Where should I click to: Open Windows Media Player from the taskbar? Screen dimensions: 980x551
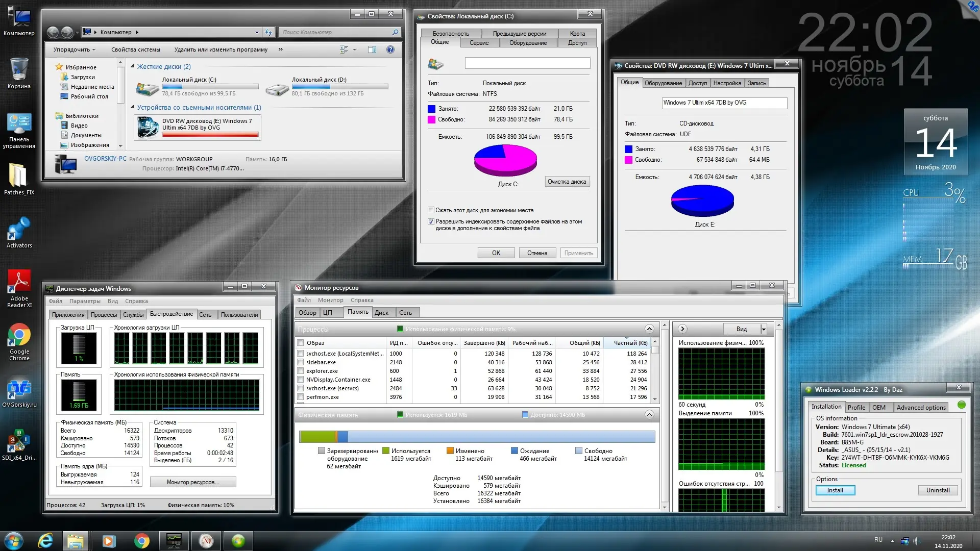coord(109,540)
